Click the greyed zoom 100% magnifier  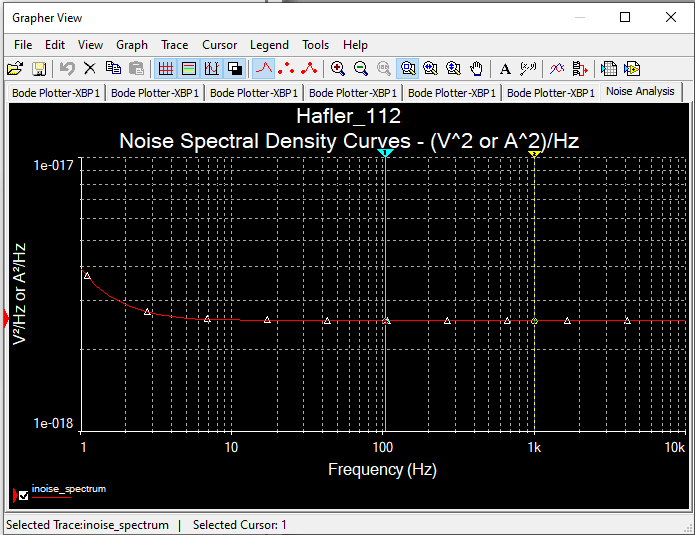[x=384, y=69]
